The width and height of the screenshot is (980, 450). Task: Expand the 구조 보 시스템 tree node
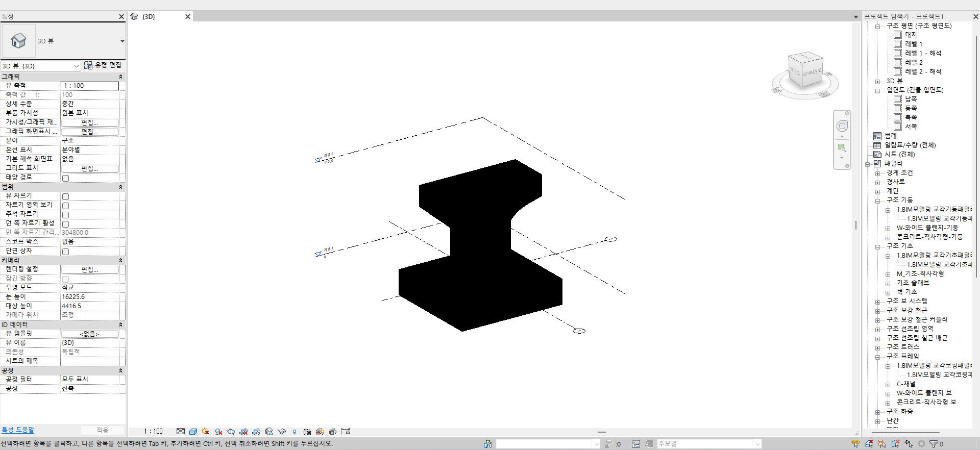877,302
